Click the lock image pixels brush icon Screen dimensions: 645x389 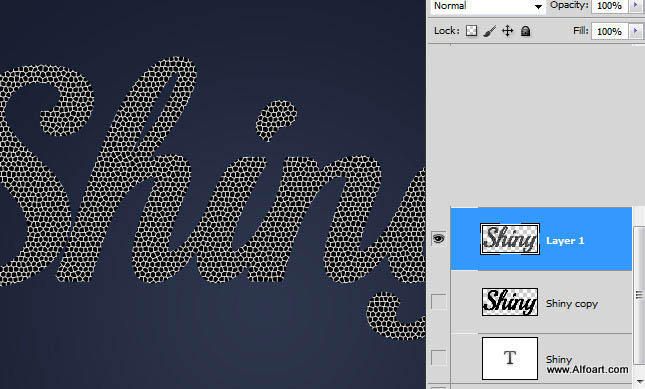489,31
